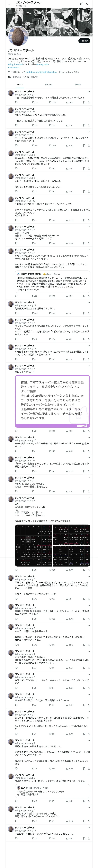This screenshot has width=98, height=868.
Task: Click the search icon in profile header
Action: click(x=88, y=4)
